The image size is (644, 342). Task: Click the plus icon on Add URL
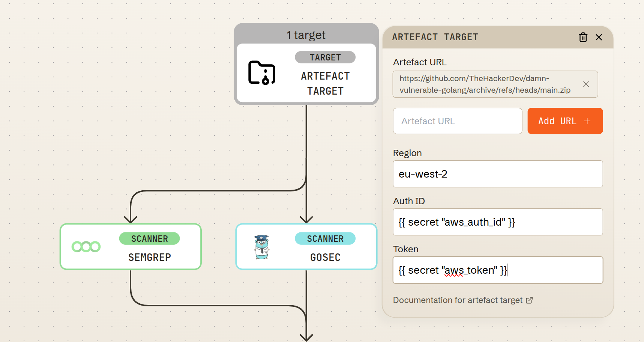point(587,121)
